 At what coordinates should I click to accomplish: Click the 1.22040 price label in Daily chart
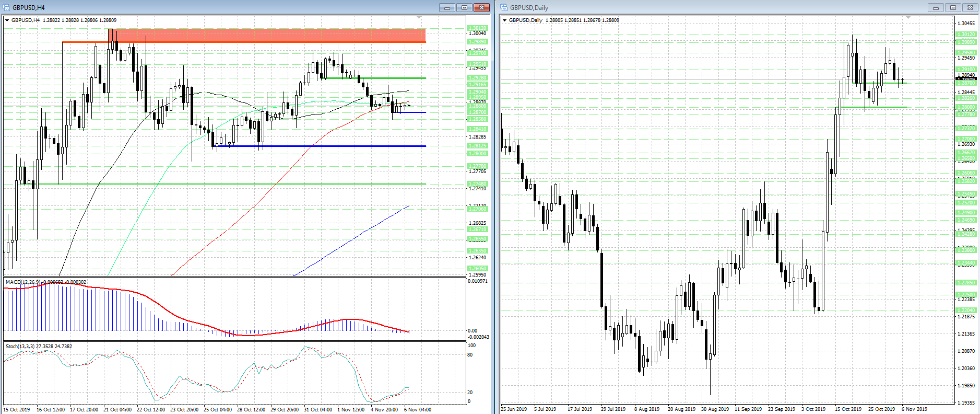pos(966,310)
